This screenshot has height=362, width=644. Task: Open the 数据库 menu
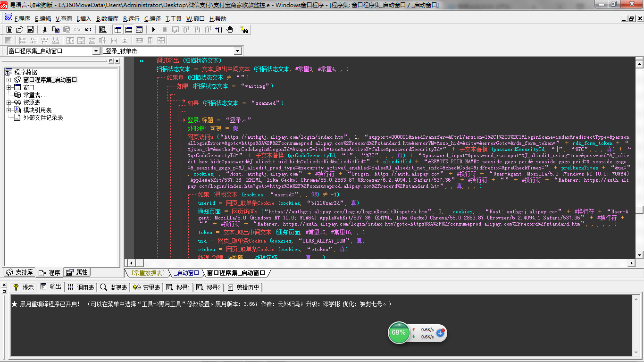(x=107, y=19)
